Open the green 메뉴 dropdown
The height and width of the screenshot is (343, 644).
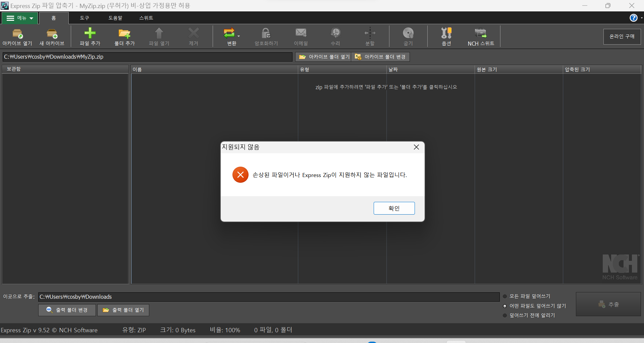20,18
